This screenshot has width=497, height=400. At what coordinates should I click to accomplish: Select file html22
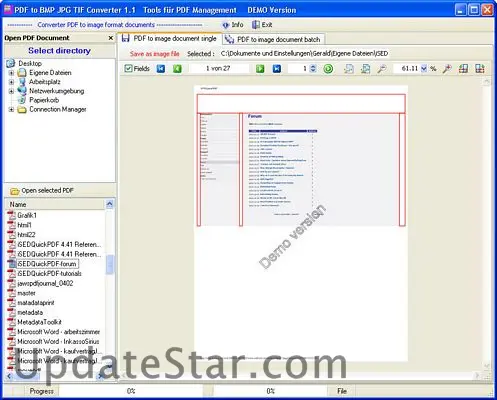pos(26,235)
